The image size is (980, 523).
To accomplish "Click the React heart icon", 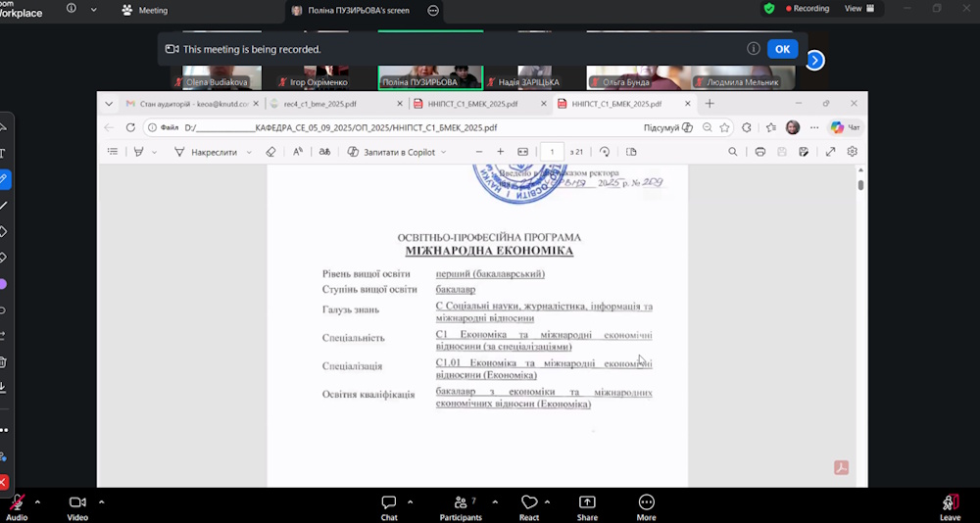I will pyautogui.click(x=529, y=503).
